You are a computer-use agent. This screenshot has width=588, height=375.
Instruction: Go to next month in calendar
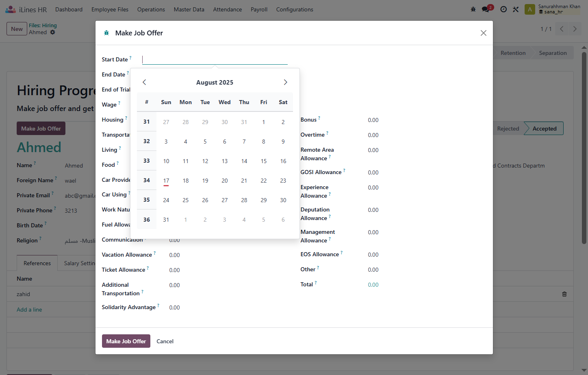285,82
